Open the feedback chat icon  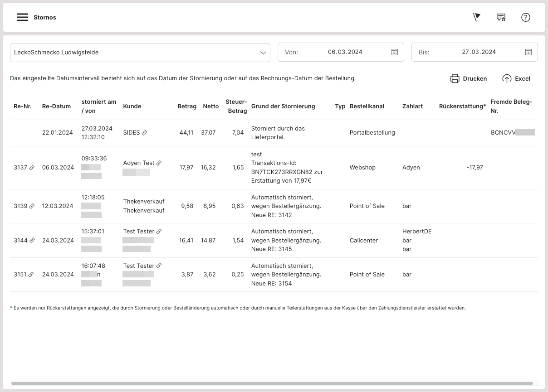501,18
